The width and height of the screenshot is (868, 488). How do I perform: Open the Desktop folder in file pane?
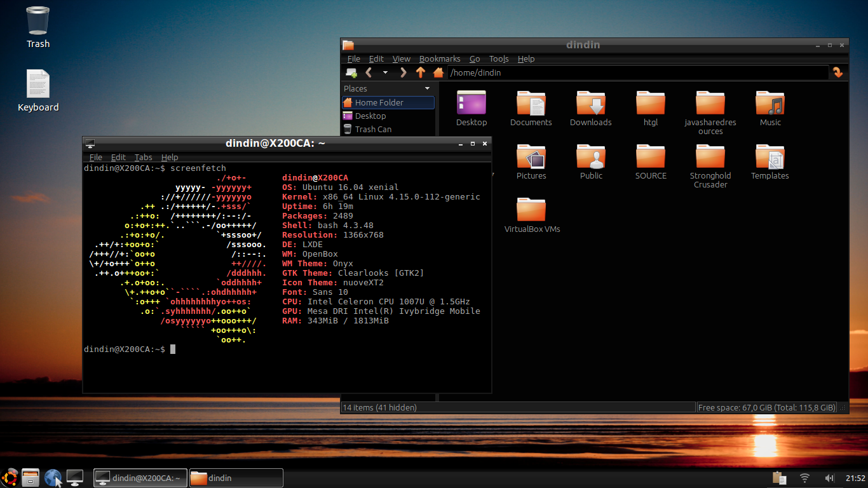click(x=471, y=109)
